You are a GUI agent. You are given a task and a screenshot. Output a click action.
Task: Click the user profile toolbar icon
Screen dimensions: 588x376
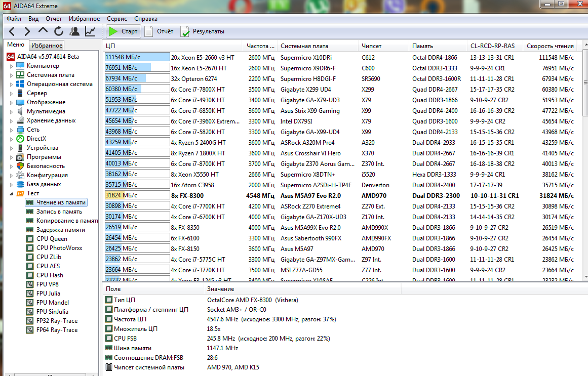(x=74, y=31)
